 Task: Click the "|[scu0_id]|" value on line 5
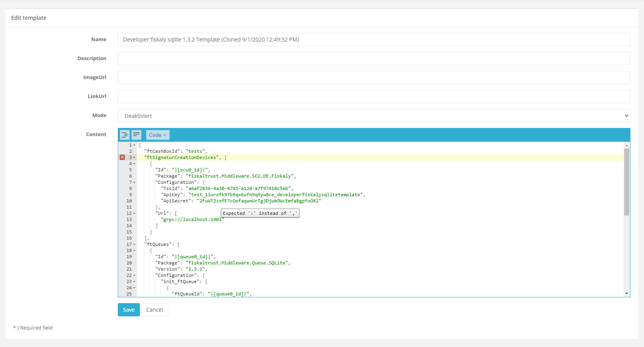tap(190, 170)
